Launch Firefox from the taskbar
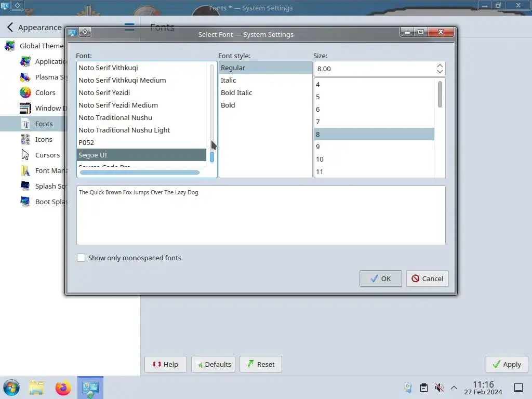 pyautogui.click(x=63, y=388)
